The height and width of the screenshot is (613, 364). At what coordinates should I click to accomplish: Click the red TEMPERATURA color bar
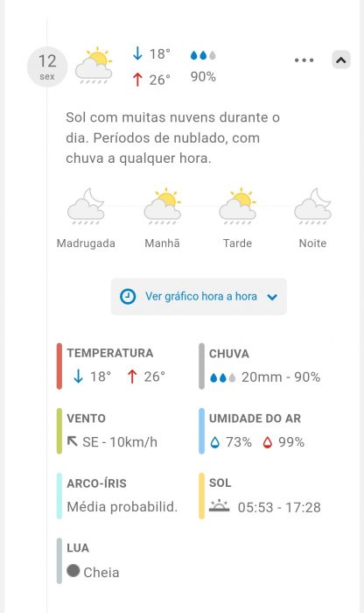point(59,366)
